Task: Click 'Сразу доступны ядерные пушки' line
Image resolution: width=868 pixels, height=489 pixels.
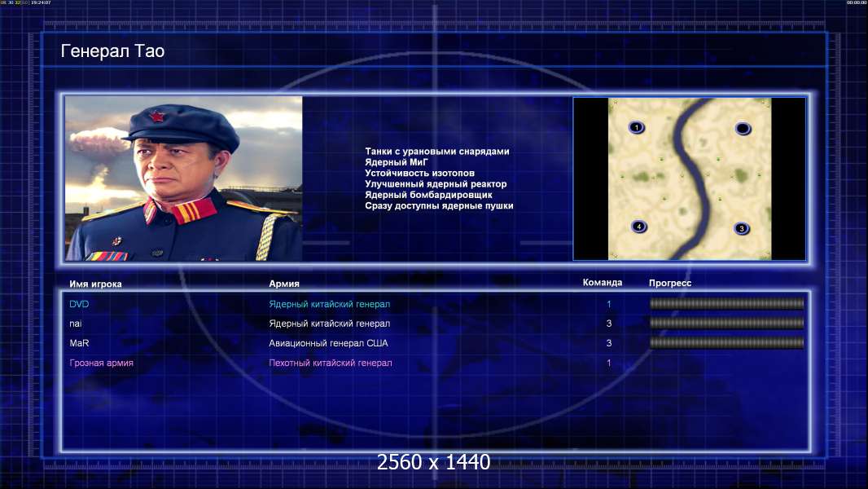Action: click(x=439, y=205)
